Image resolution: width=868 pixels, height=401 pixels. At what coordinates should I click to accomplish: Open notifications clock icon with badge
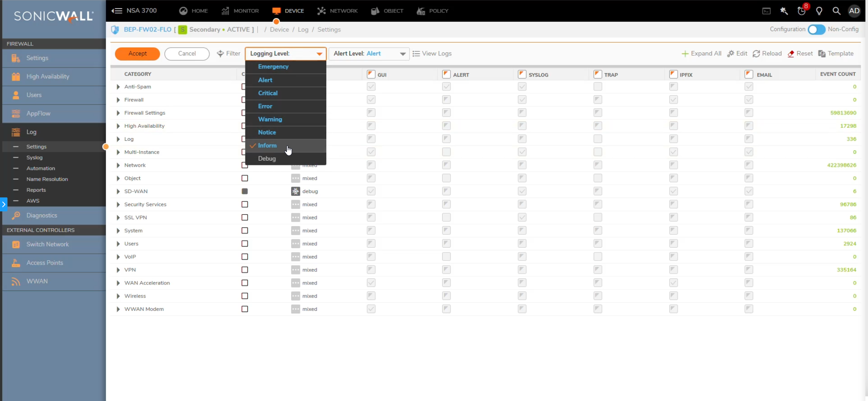(x=802, y=11)
